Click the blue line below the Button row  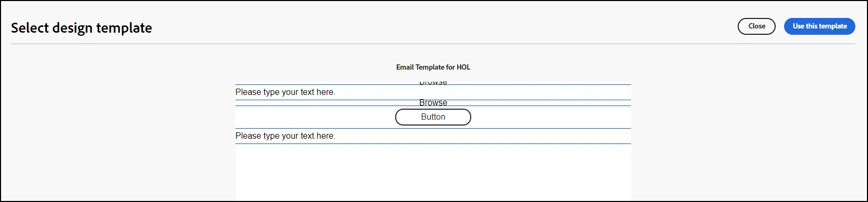433,128
